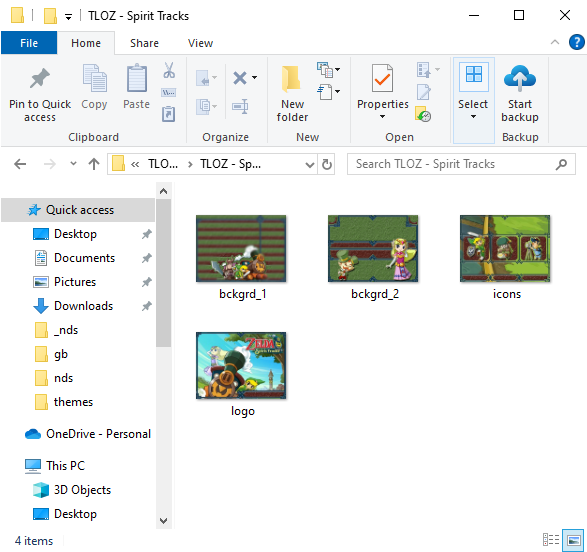Collapse the ribbon with the chevron

tap(555, 42)
